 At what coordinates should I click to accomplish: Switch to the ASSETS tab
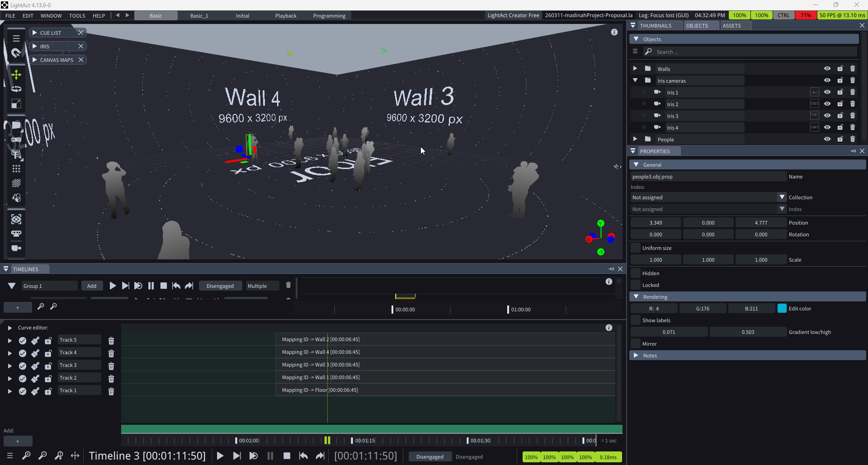(x=731, y=26)
